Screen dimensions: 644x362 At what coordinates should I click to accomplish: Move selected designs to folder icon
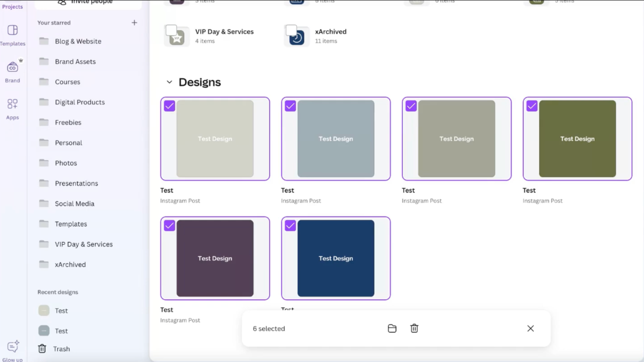tap(392, 328)
